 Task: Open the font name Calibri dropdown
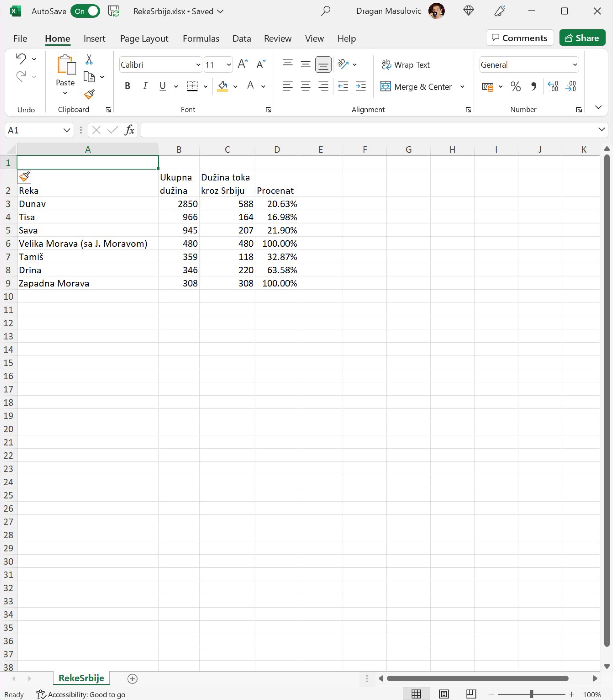[x=198, y=65]
